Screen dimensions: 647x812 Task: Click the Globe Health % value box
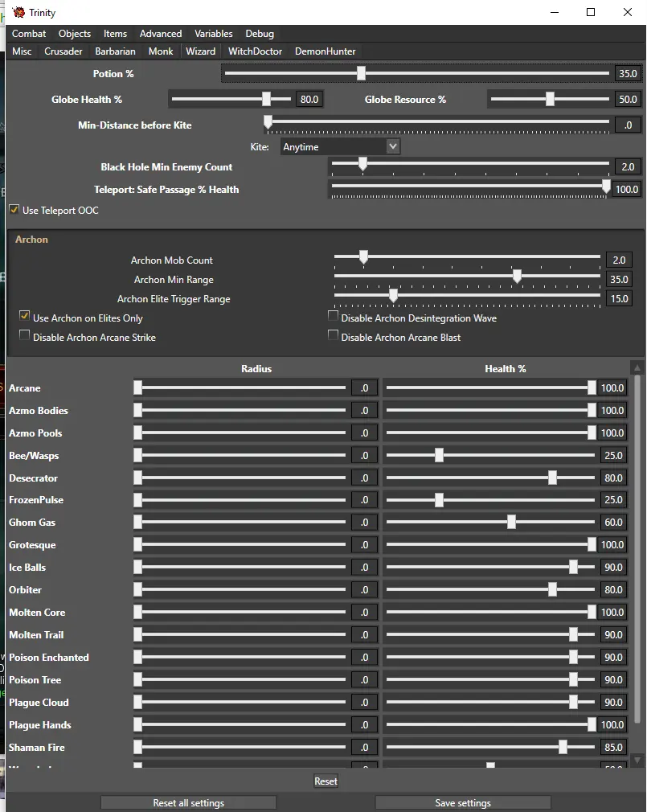(x=309, y=99)
